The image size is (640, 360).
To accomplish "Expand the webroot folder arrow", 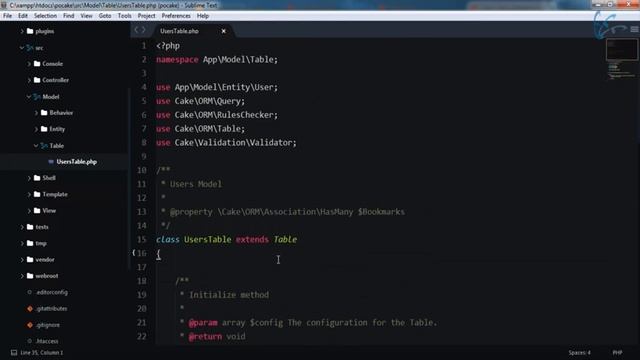I will (22, 276).
